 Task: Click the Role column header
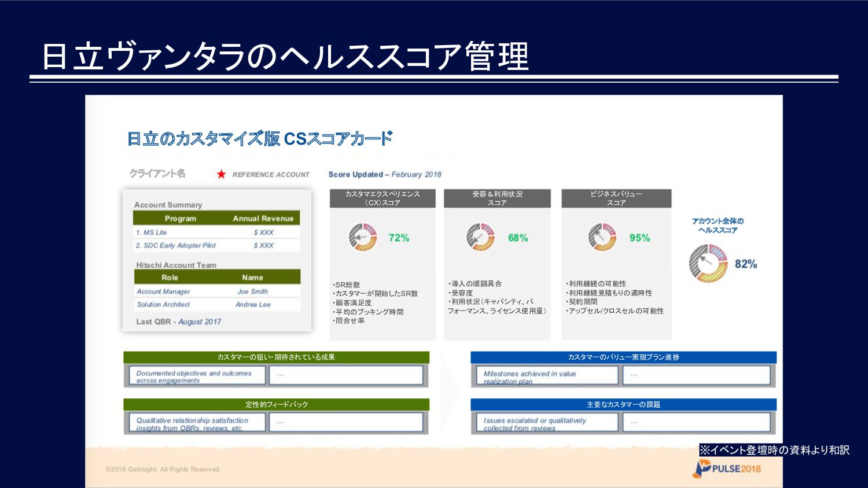tap(170, 278)
